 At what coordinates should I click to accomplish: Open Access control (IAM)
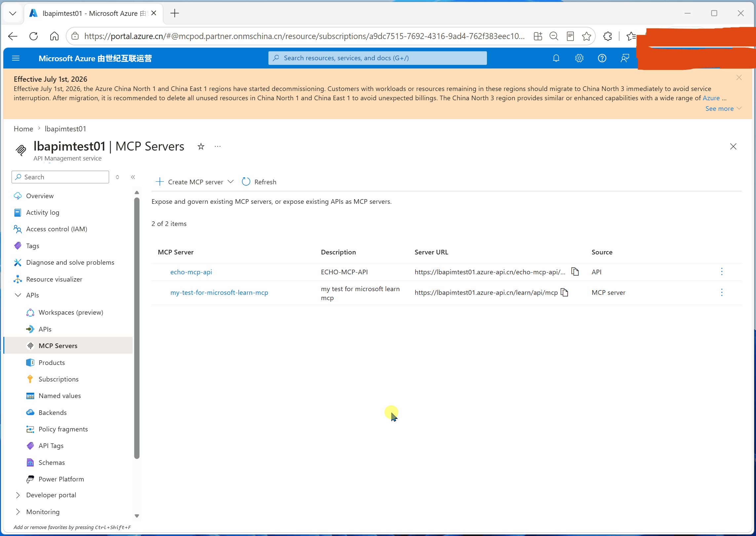pos(57,229)
